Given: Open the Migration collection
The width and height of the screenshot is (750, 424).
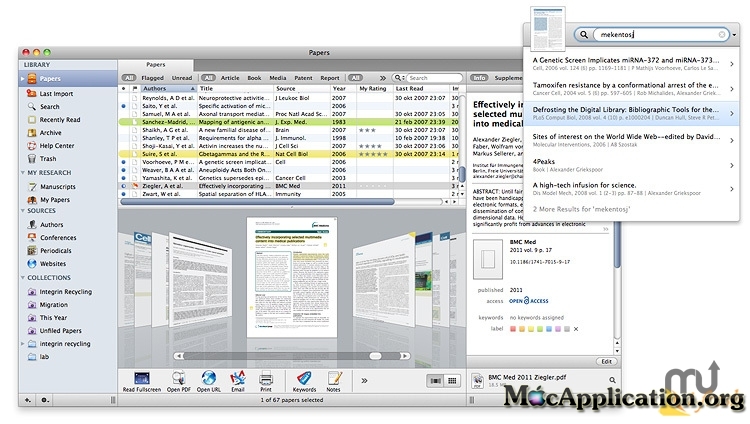Looking at the screenshot, I should 53,304.
